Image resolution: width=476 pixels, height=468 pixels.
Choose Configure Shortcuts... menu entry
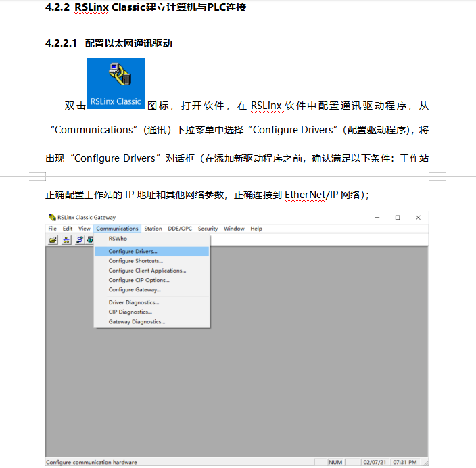tap(151, 261)
